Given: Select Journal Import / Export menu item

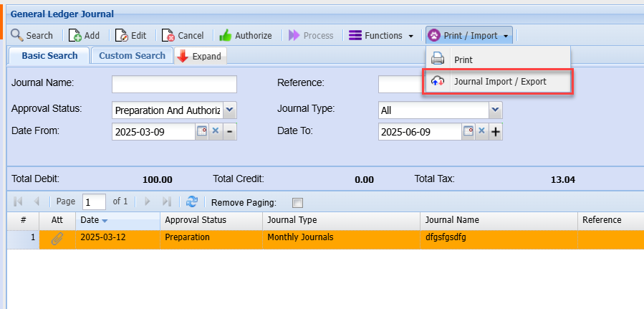Looking at the screenshot, I should click(498, 82).
